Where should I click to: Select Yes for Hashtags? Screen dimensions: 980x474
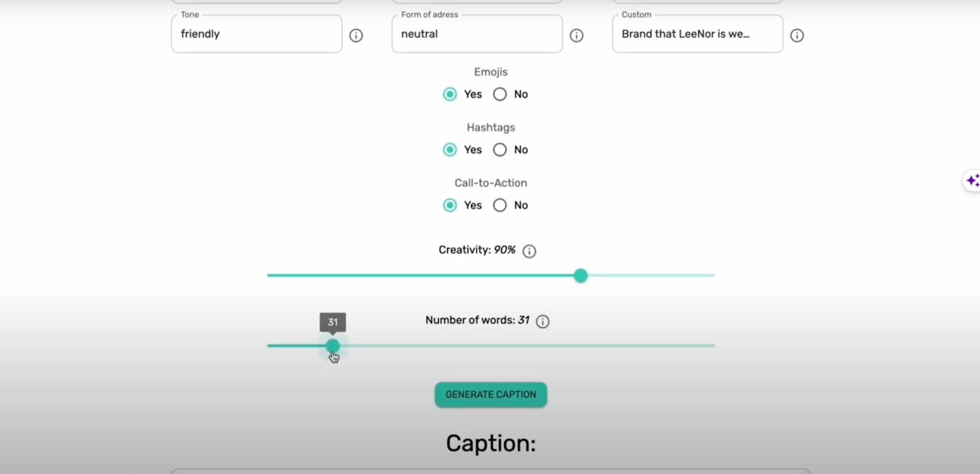[450, 150]
